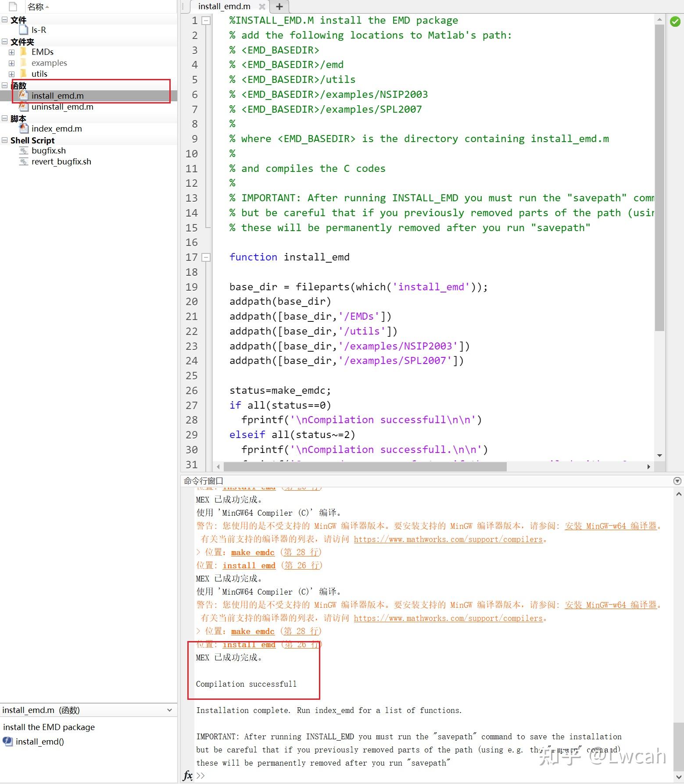Click the fx function browser icon
This screenshot has width=684, height=784.
tap(188, 775)
